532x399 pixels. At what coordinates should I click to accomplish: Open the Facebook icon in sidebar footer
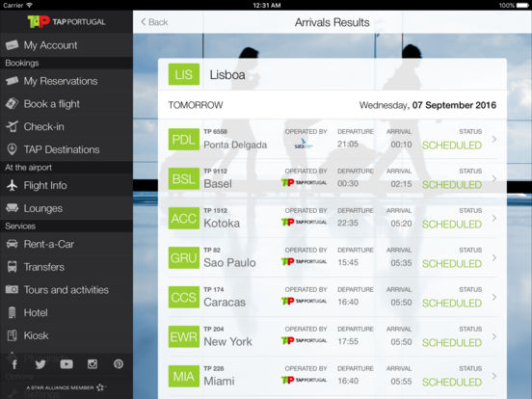point(14,364)
